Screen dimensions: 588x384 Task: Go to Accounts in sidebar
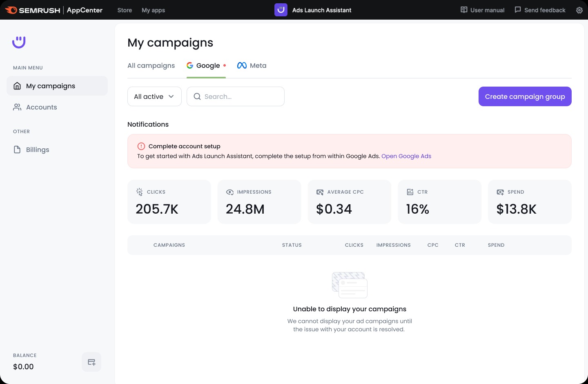(57, 107)
